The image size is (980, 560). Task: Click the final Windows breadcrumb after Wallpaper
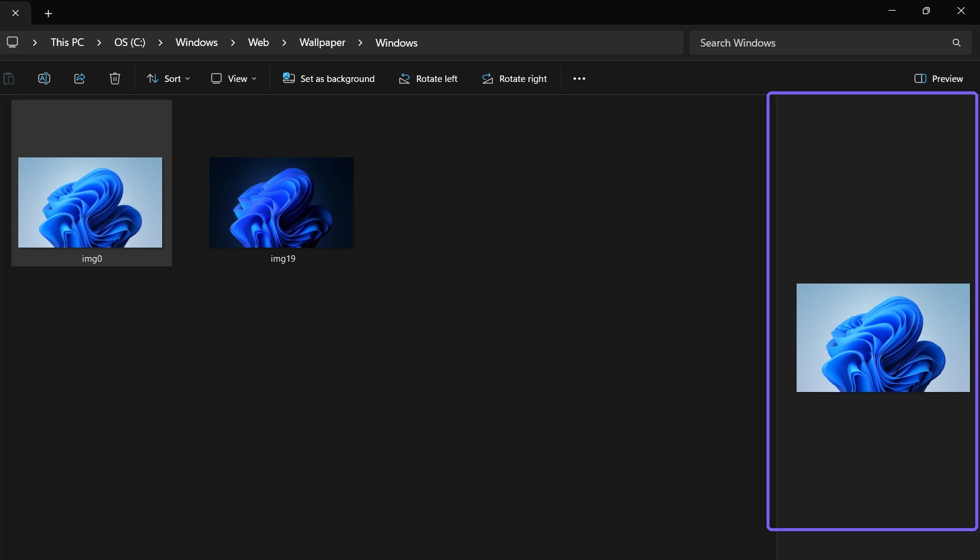(396, 42)
